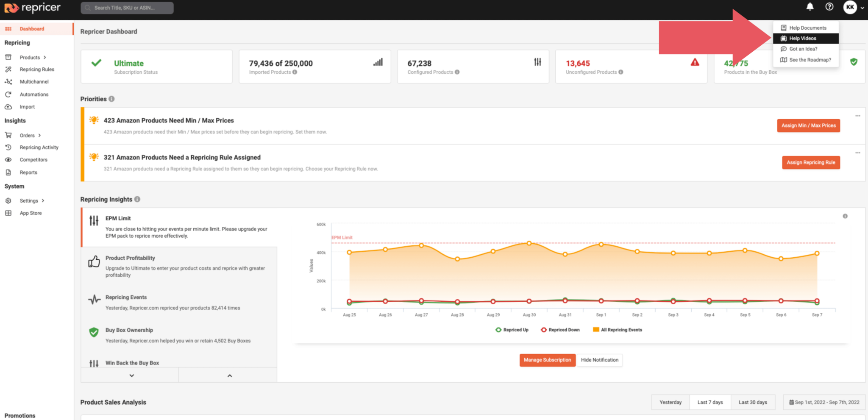
Task: Open the notifications bell
Action: (810, 7)
